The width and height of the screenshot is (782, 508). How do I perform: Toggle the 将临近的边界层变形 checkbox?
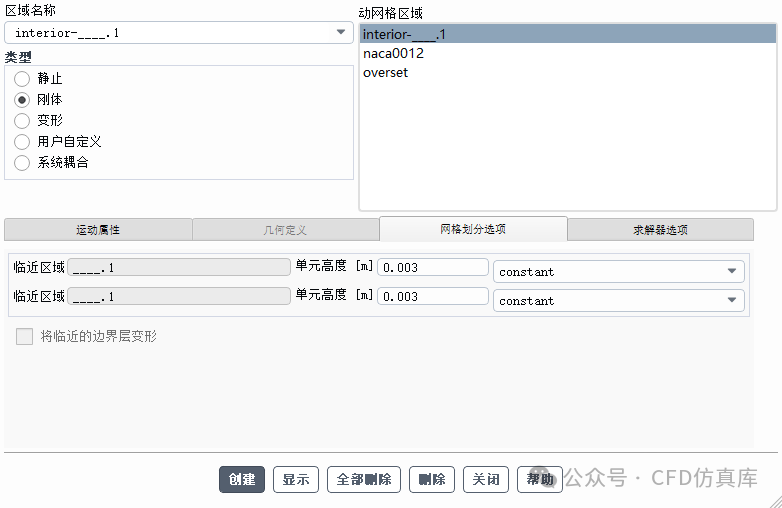click(24, 337)
